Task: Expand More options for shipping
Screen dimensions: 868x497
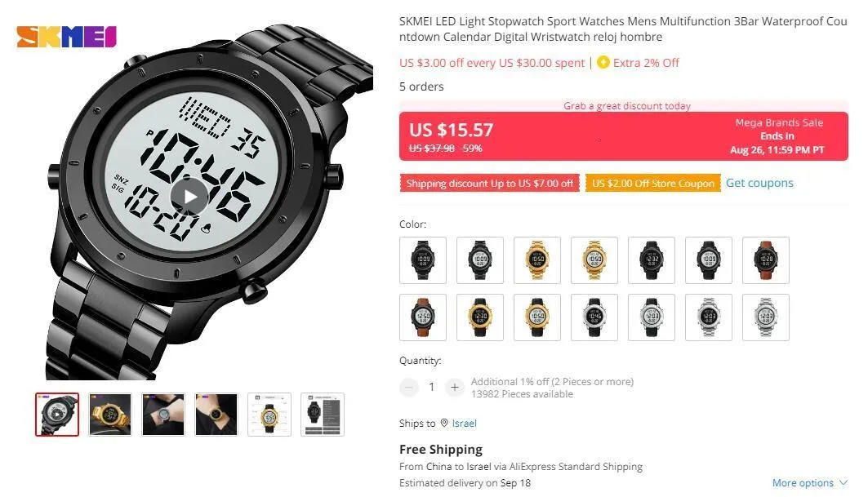Action: 809,482
